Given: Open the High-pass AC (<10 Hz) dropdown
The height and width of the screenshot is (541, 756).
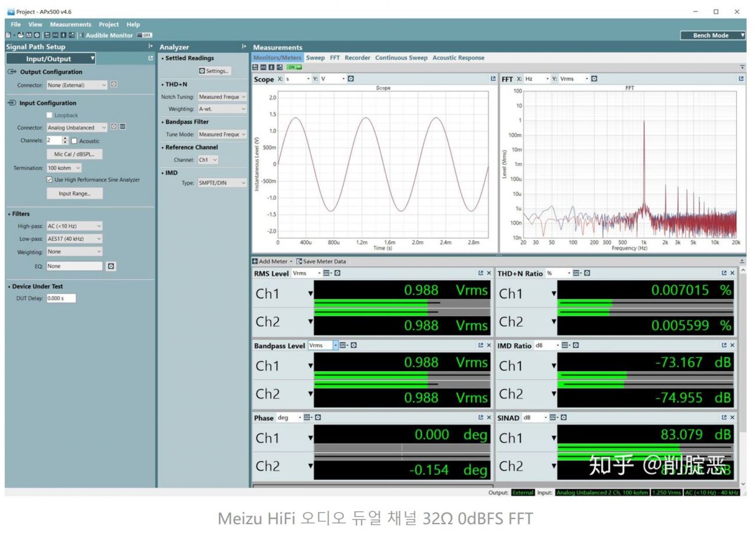Looking at the screenshot, I should 74,226.
